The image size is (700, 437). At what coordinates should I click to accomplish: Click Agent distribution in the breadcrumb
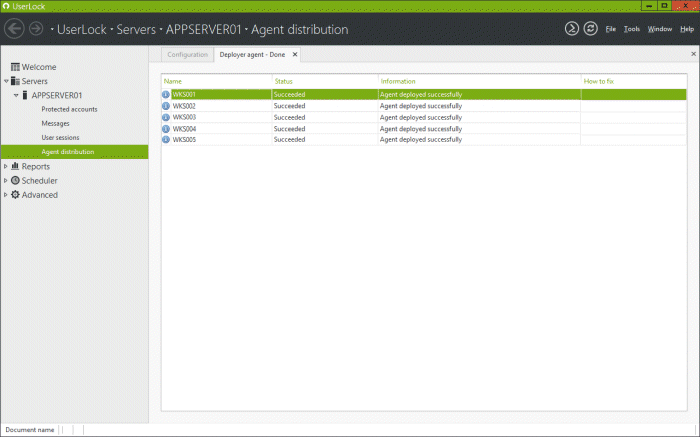click(300, 29)
